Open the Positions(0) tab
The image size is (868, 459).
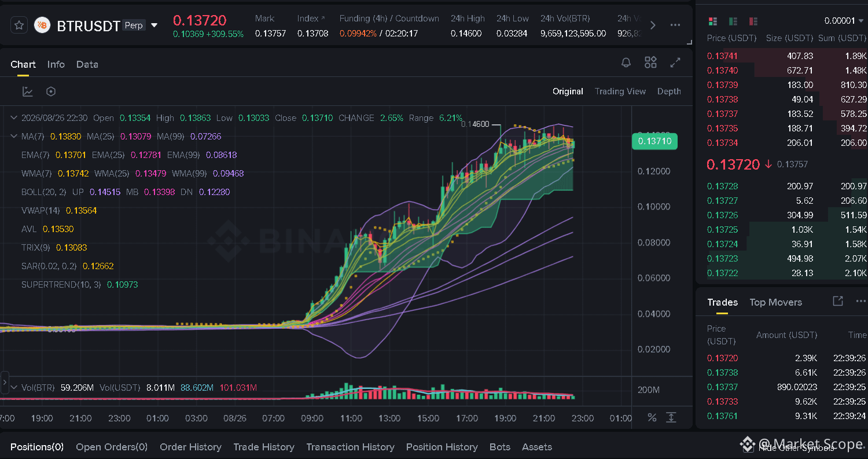(x=37, y=447)
